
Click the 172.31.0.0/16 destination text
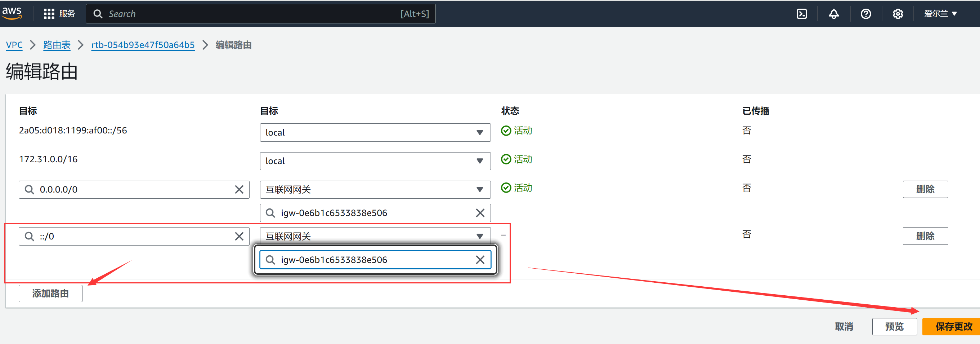coord(48,159)
